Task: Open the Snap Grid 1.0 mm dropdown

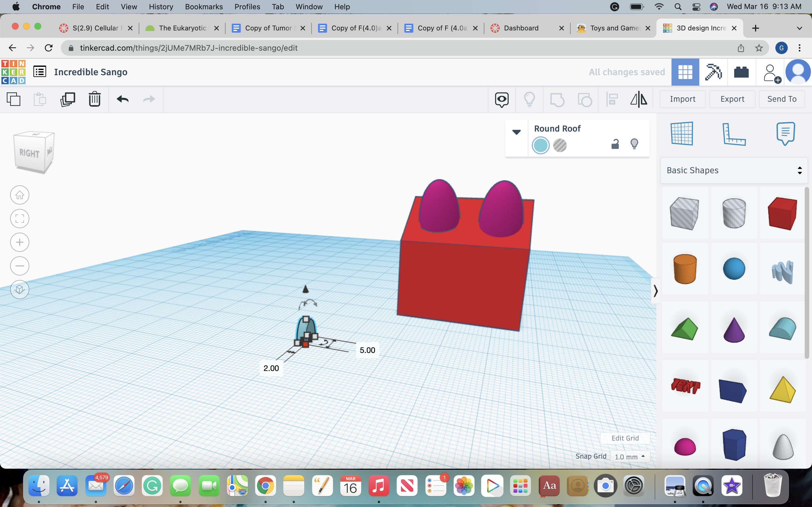Action: [630, 457]
